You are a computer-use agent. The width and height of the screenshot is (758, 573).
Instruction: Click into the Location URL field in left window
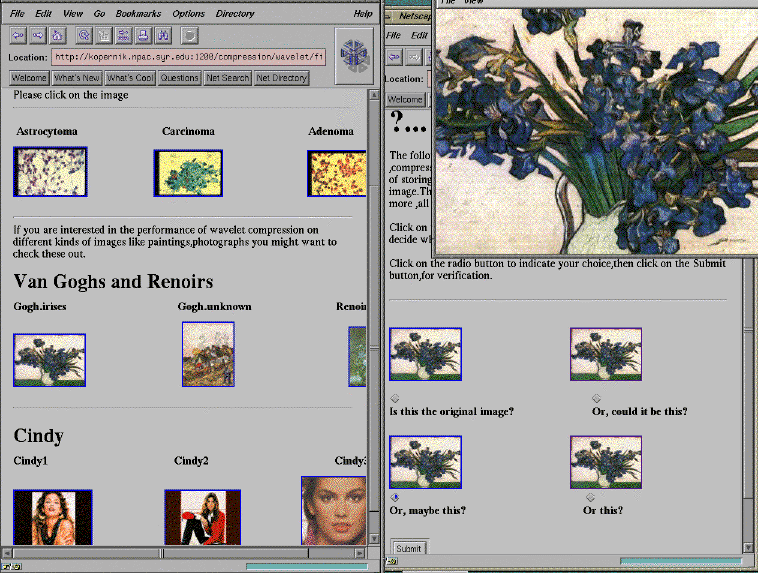(x=189, y=57)
